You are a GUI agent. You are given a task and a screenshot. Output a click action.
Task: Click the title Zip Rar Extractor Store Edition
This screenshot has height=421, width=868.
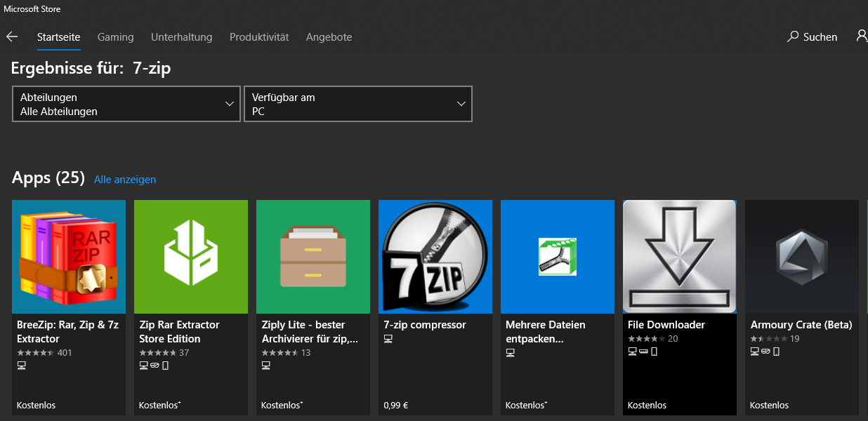click(179, 331)
